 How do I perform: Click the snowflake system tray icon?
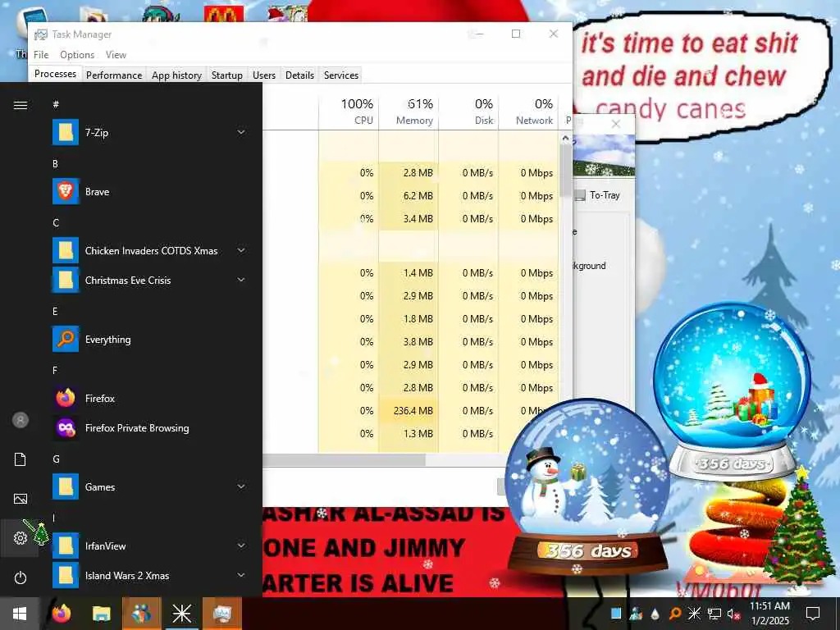(694, 614)
